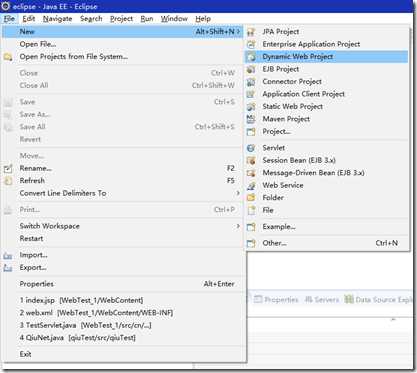Viewport: 417px width, 373px height.
Task: Click the Eclipse logo in title bar
Action: pos(6,6)
